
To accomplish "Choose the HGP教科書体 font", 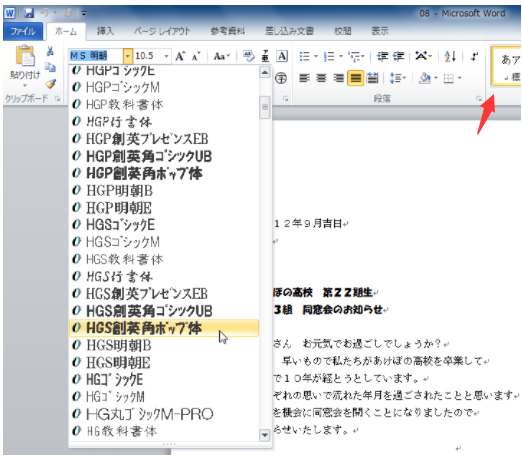I will pyautogui.click(x=164, y=105).
